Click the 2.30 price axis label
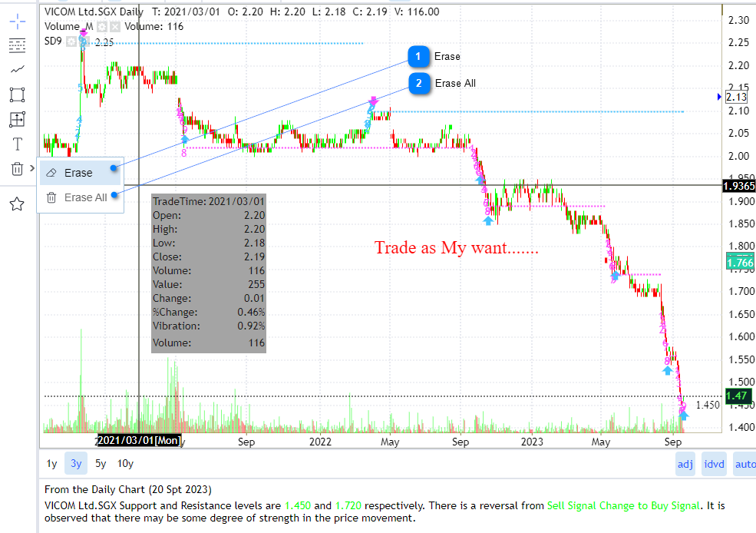Viewport: 756px width, 533px height. click(x=738, y=20)
